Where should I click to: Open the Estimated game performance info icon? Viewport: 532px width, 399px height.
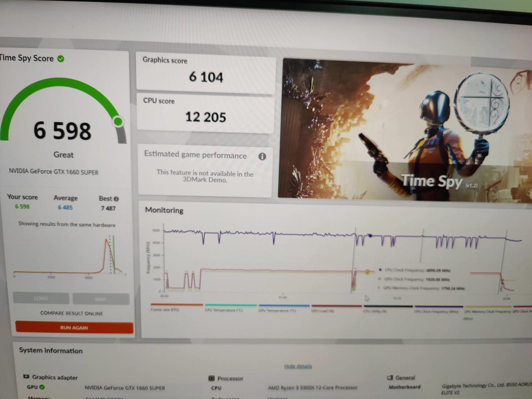(x=262, y=156)
